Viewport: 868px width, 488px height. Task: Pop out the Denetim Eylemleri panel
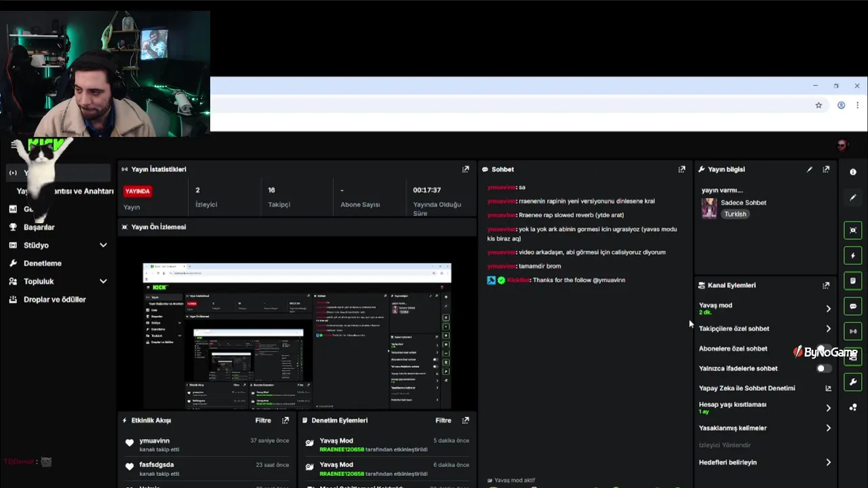coord(465,420)
